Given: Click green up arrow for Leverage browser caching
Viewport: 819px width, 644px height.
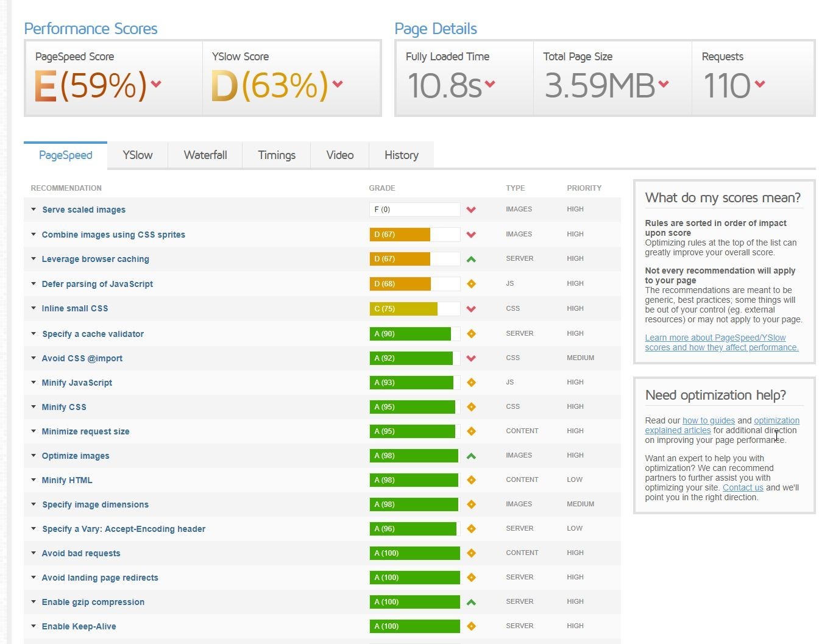Looking at the screenshot, I should (x=470, y=259).
